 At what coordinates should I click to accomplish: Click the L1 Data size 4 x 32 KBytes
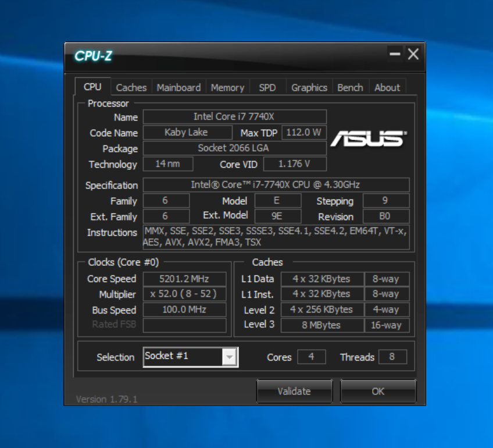click(x=322, y=279)
